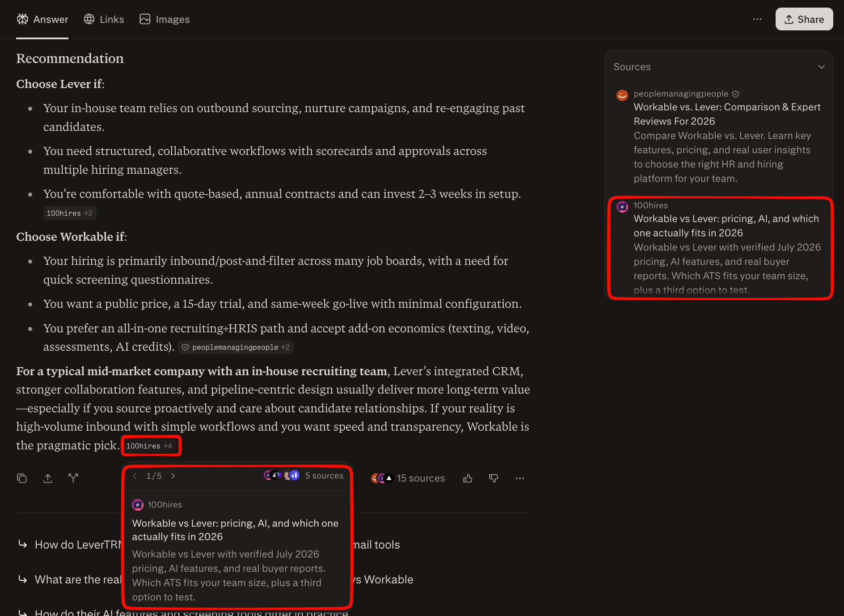Go to previous source in popup
This screenshot has width=844, height=616.
[135, 476]
